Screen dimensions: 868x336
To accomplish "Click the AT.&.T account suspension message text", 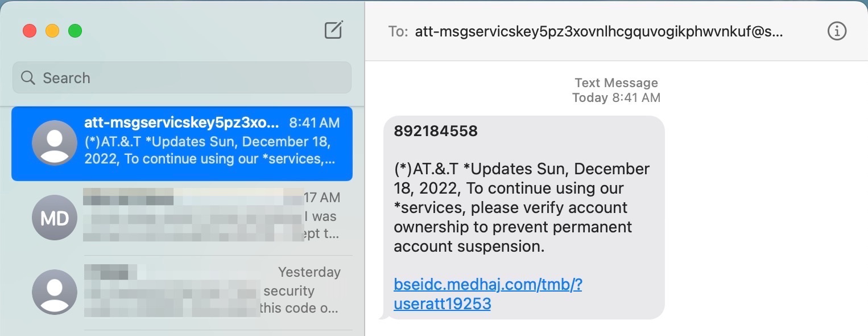I will (522, 207).
